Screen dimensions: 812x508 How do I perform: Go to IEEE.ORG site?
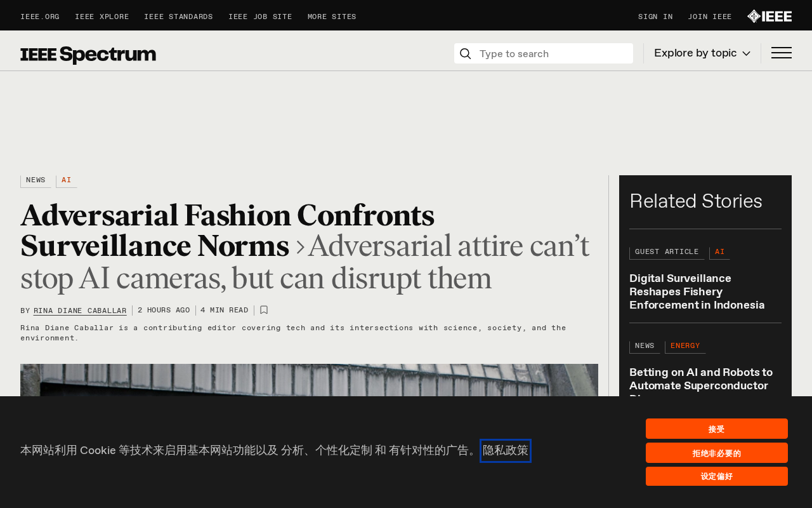(x=40, y=17)
